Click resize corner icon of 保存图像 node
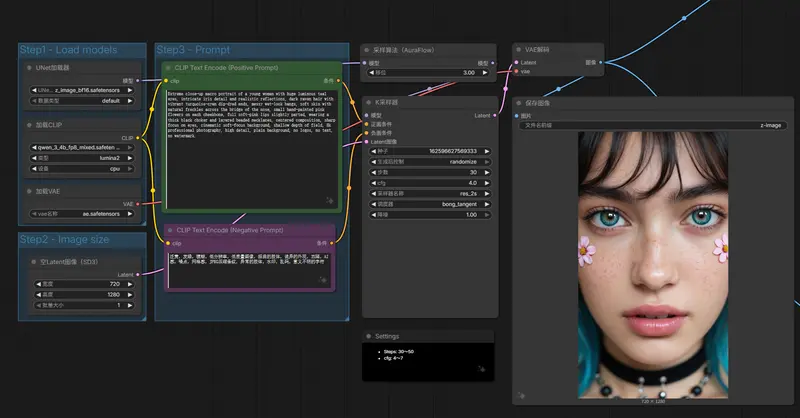 tap(785, 397)
